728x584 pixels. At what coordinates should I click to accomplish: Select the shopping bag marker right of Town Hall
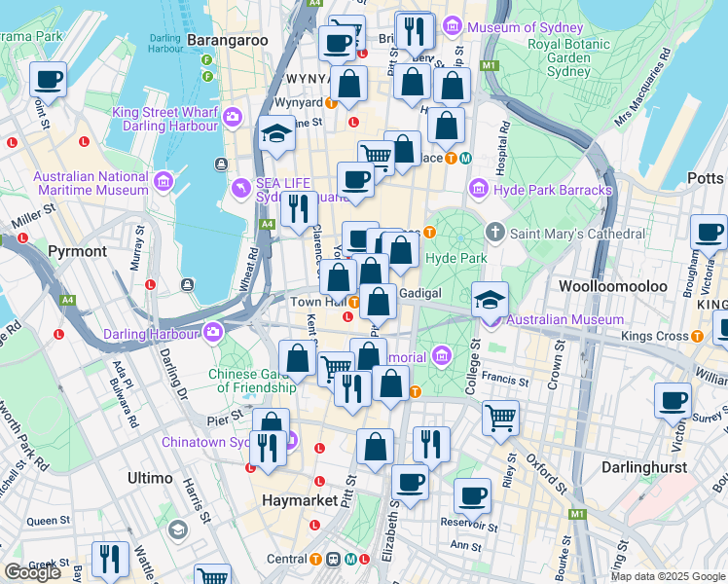coord(379,304)
